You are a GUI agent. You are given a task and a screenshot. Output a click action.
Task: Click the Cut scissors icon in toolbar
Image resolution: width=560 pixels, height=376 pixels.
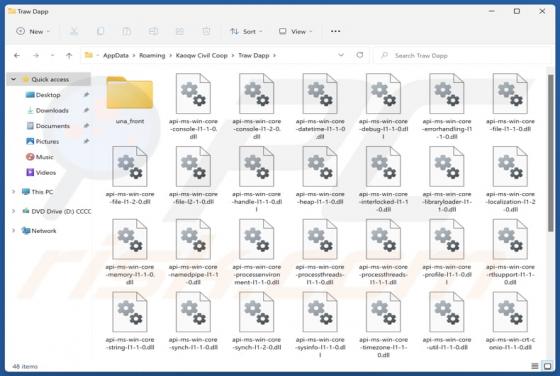point(74,31)
